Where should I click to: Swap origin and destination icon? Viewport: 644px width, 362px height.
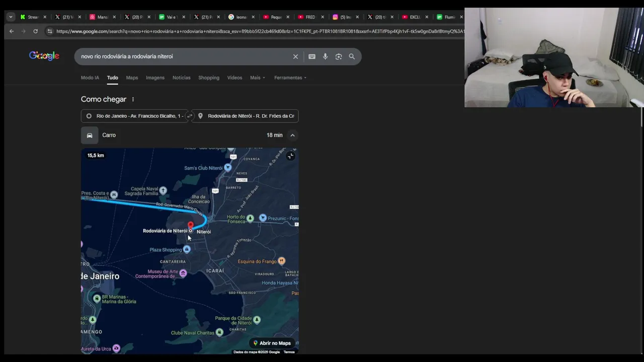[x=190, y=116]
